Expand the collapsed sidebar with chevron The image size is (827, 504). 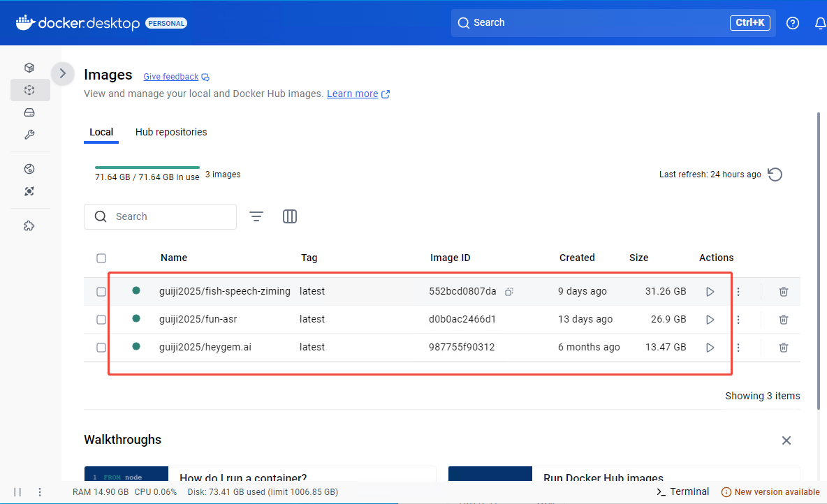pyautogui.click(x=63, y=73)
